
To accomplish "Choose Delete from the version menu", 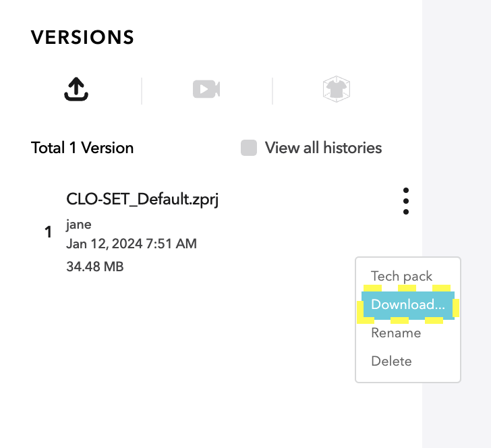I will 391,361.
